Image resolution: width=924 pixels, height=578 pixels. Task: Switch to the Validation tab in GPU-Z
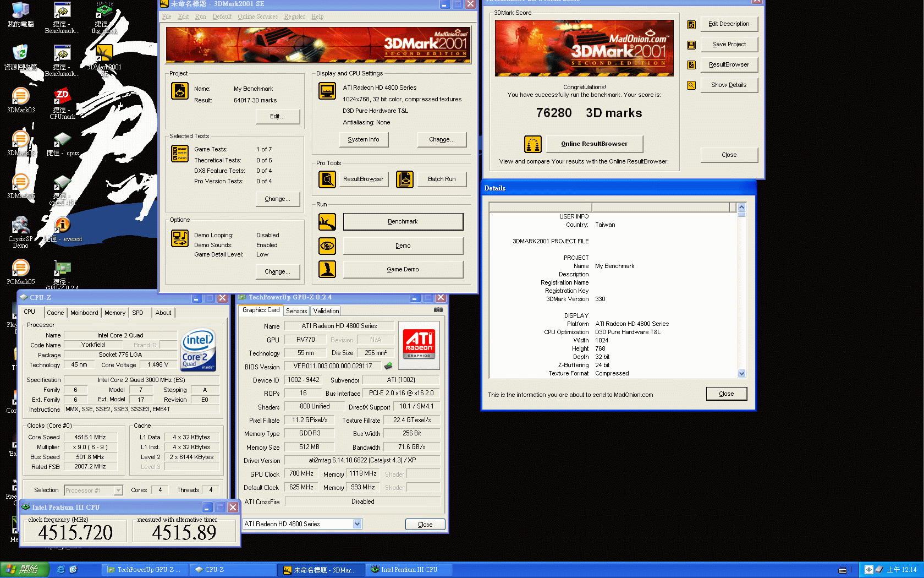click(326, 311)
